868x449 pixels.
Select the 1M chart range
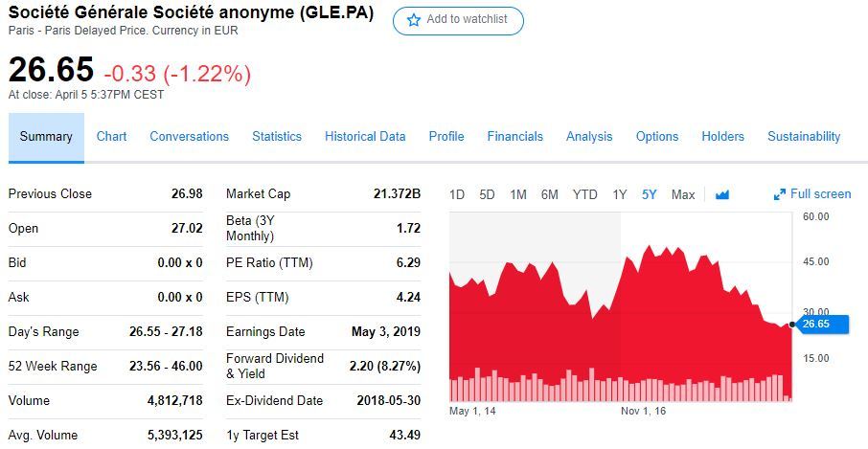[518, 194]
